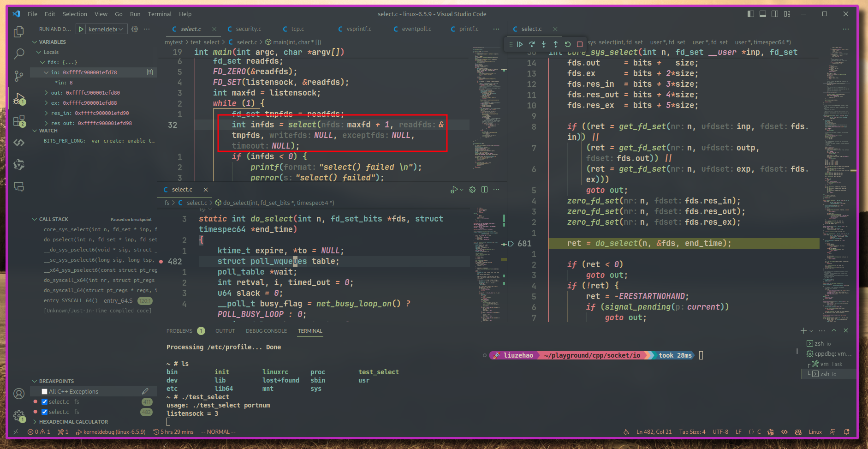
Task: Open the Manage gear in activity bar
Action: 19,416
